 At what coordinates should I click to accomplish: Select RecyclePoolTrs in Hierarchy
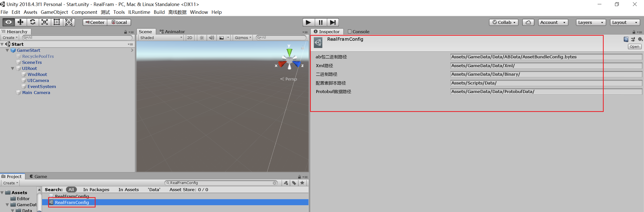(38, 56)
